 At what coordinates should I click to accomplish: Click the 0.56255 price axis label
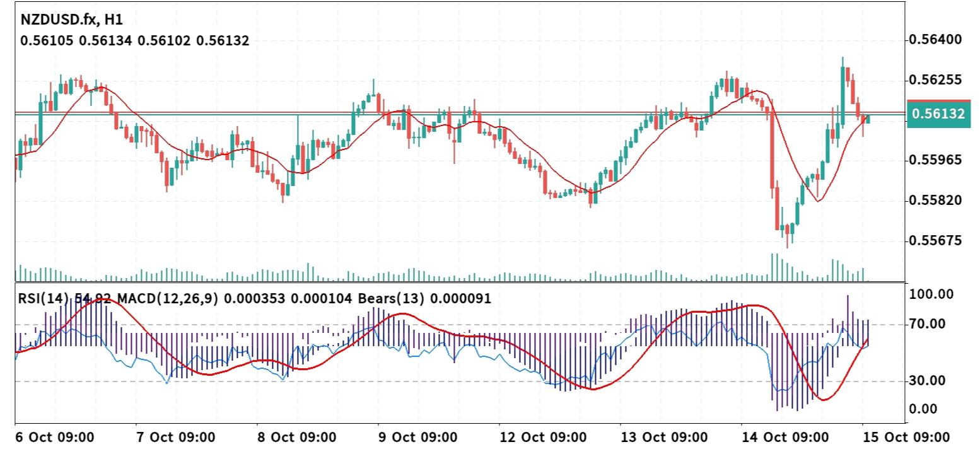[935, 80]
